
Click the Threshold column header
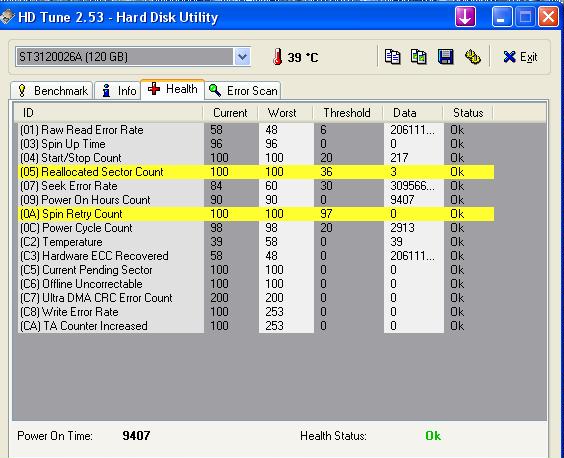348,113
